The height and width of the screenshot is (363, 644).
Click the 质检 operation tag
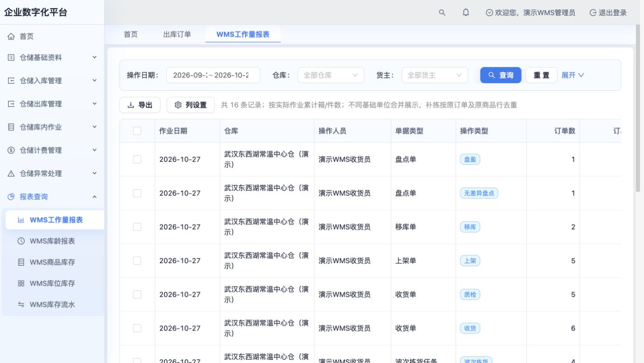pyautogui.click(x=470, y=295)
